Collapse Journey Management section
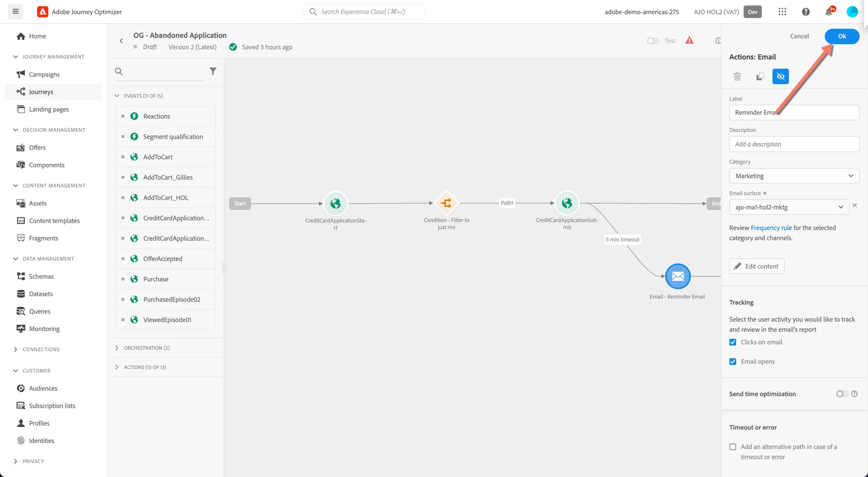The image size is (868, 477). pos(15,57)
